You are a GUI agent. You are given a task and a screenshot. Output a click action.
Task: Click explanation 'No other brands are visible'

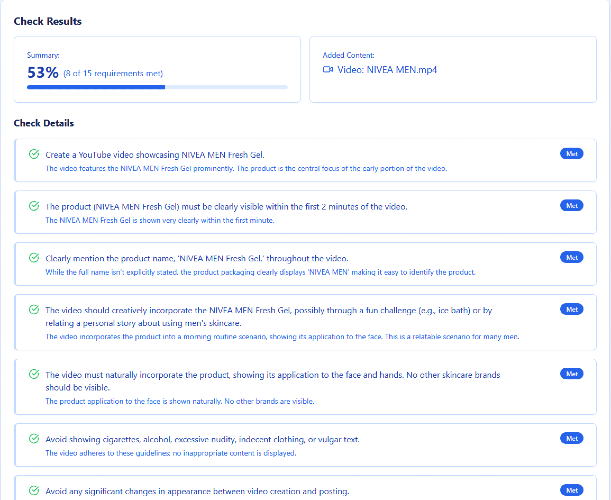point(180,401)
